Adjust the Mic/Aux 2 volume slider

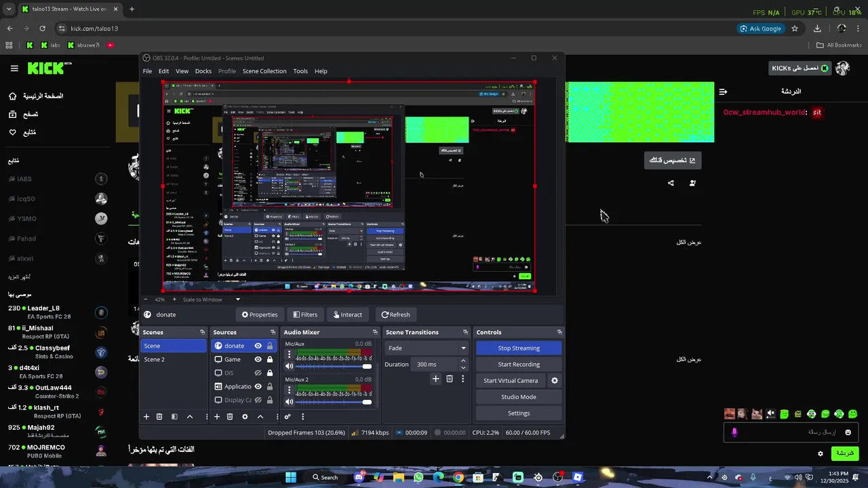pyautogui.click(x=335, y=402)
